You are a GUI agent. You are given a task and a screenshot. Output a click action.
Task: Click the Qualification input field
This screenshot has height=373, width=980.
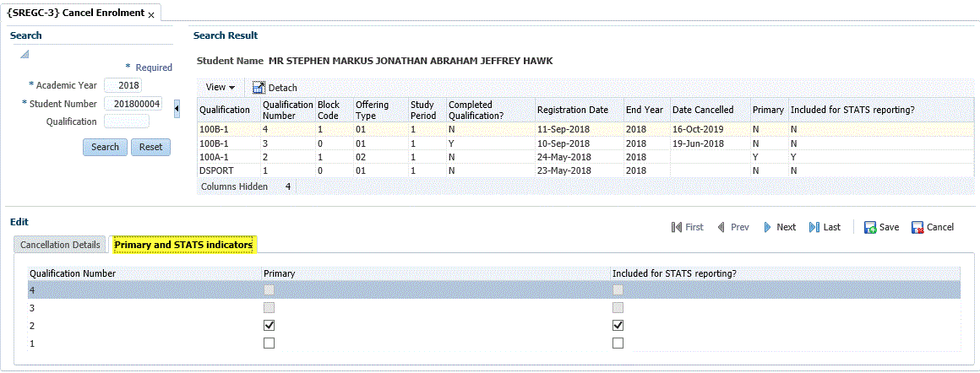pyautogui.click(x=126, y=122)
